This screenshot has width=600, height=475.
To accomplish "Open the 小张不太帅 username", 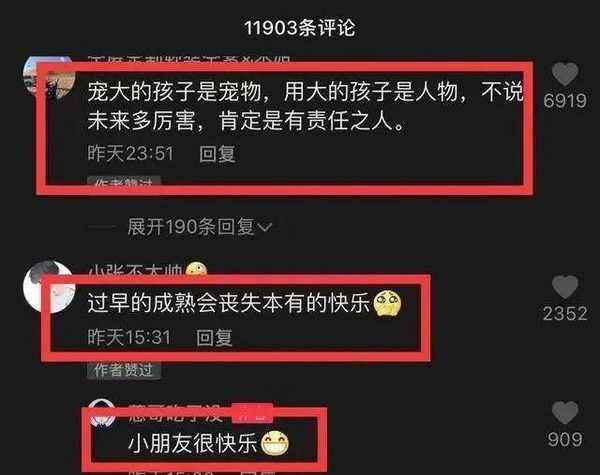I will 135,270.
